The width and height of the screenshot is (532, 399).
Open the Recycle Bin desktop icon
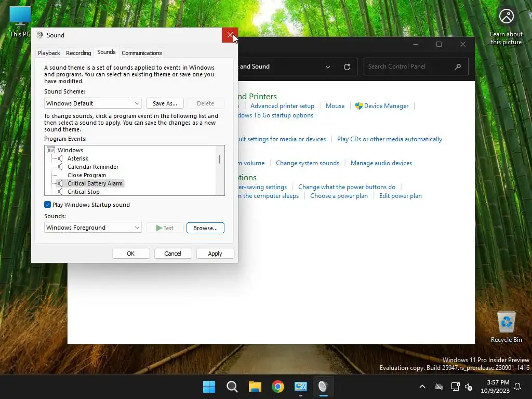[x=506, y=327]
